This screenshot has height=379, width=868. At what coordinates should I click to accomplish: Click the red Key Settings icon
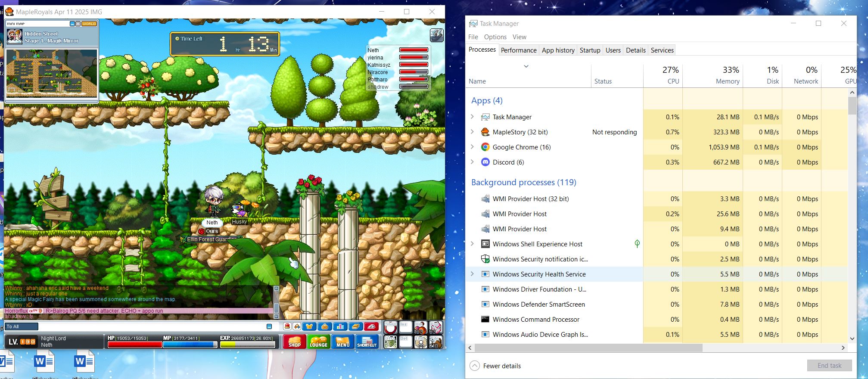point(371,326)
